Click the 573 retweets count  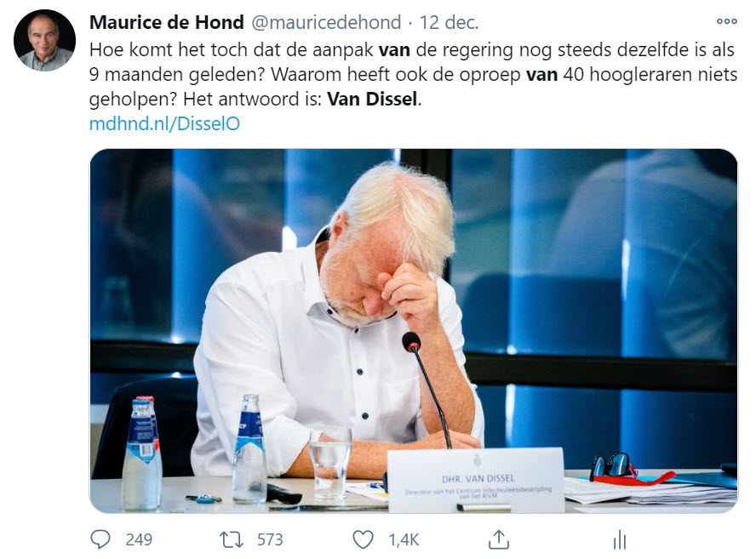(270, 539)
